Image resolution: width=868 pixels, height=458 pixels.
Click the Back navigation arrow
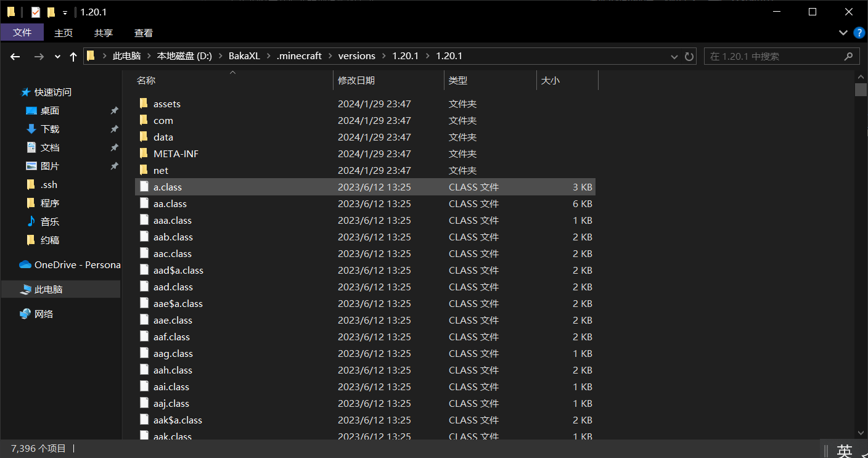[15, 56]
